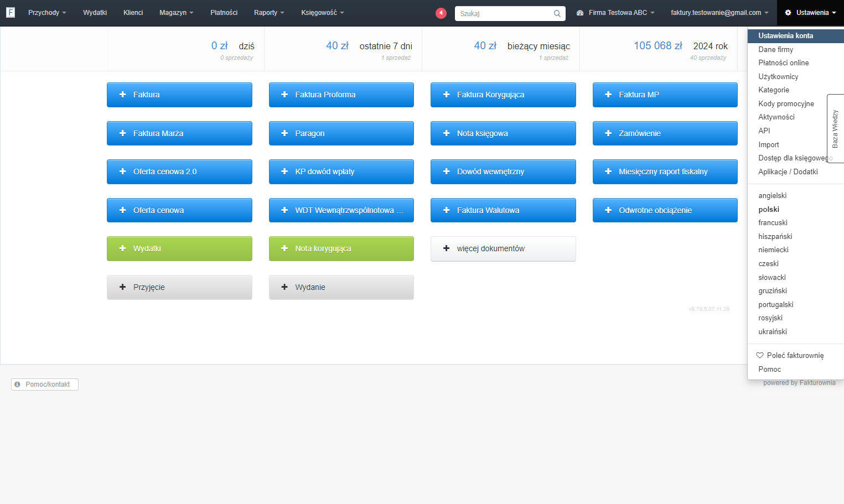Click the plus icon on Wydatki button

coord(123,248)
